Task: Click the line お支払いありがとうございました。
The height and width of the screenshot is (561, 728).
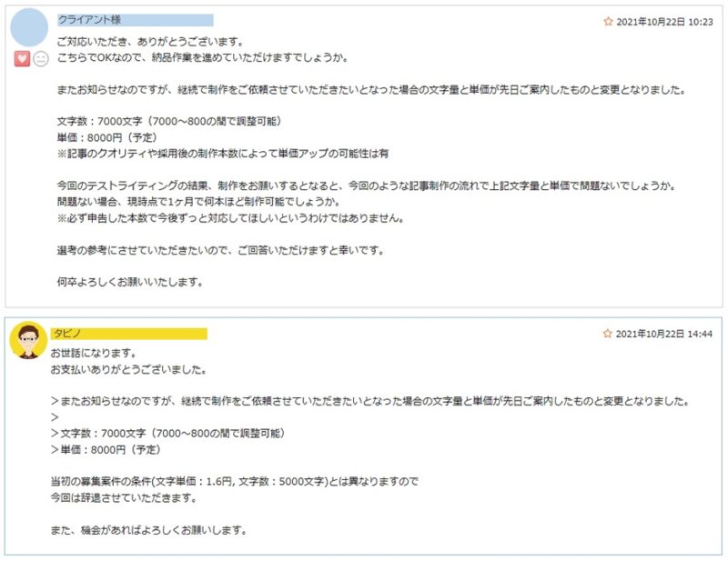Action: [128, 370]
